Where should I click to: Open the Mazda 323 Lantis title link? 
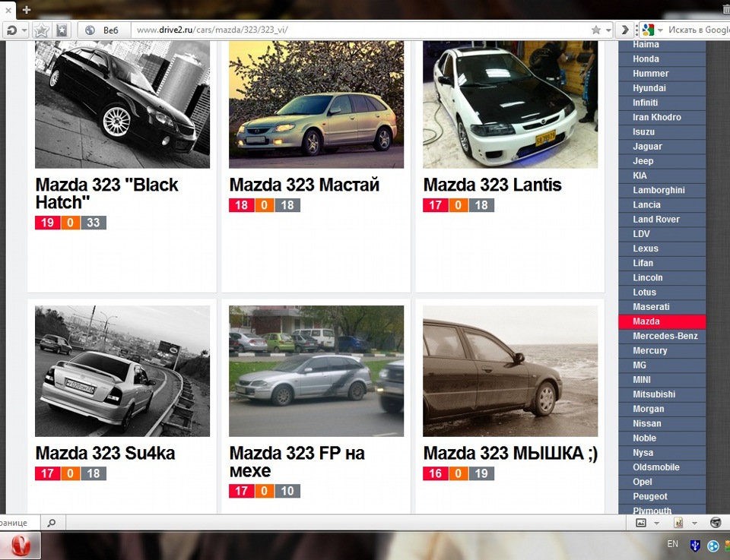click(x=493, y=185)
